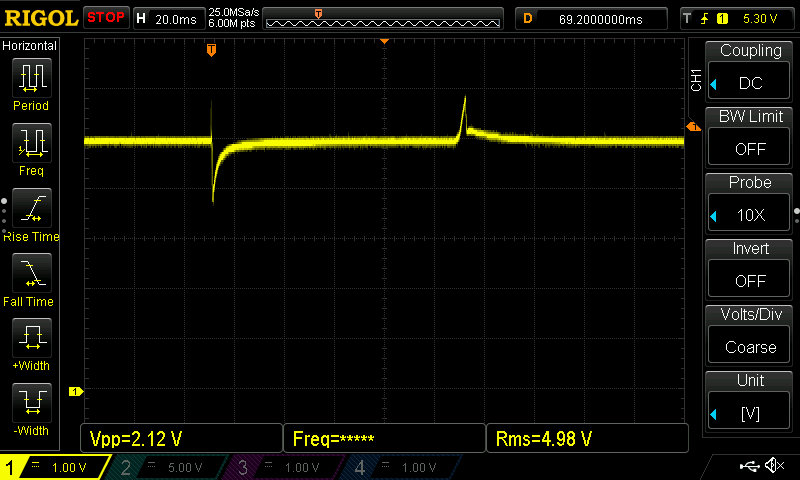This screenshot has width=800, height=480.
Task: Click the orange T trigger position marker on grid
Action: [211, 50]
